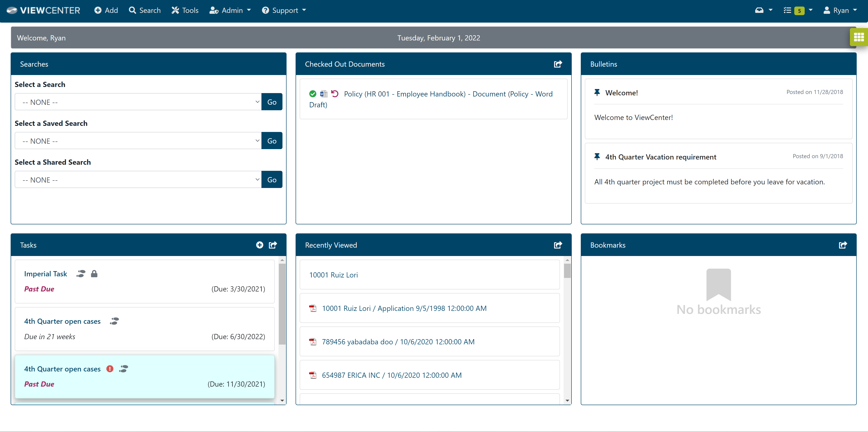Click workflow steps icon on Imperial Task
The width and height of the screenshot is (868, 432).
tap(81, 274)
